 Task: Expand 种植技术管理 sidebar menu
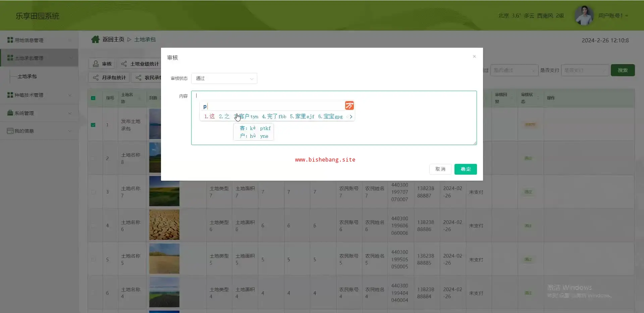(39, 95)
